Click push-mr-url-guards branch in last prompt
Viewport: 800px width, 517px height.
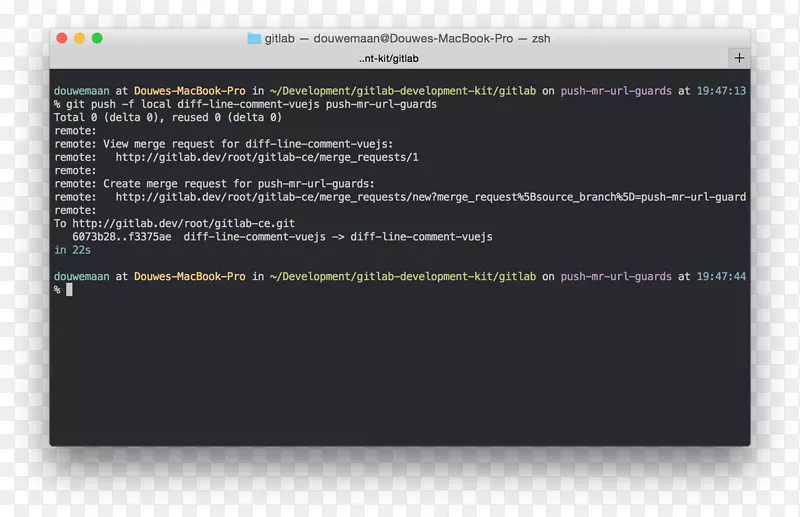(x=616, y=277)
